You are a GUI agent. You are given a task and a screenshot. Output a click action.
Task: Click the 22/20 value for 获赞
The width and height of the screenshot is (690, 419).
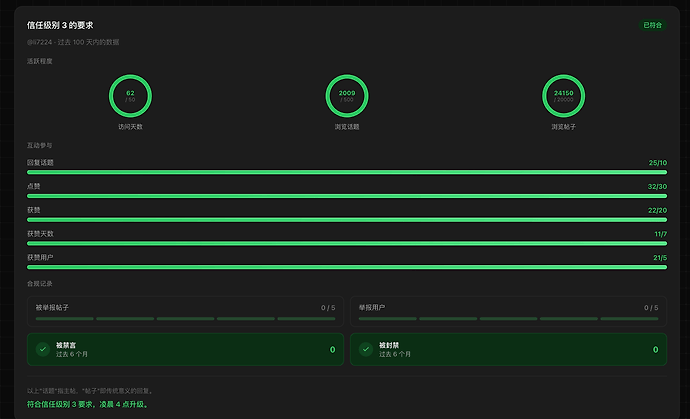pyautogui.click(x=657, y=210)
